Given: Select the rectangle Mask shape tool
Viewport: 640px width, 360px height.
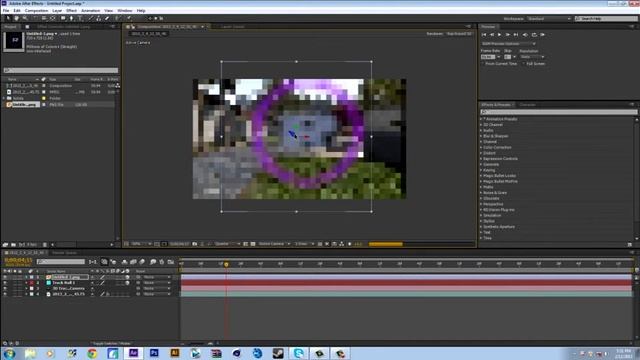Looking at the screenshot, I should (63, 18).
